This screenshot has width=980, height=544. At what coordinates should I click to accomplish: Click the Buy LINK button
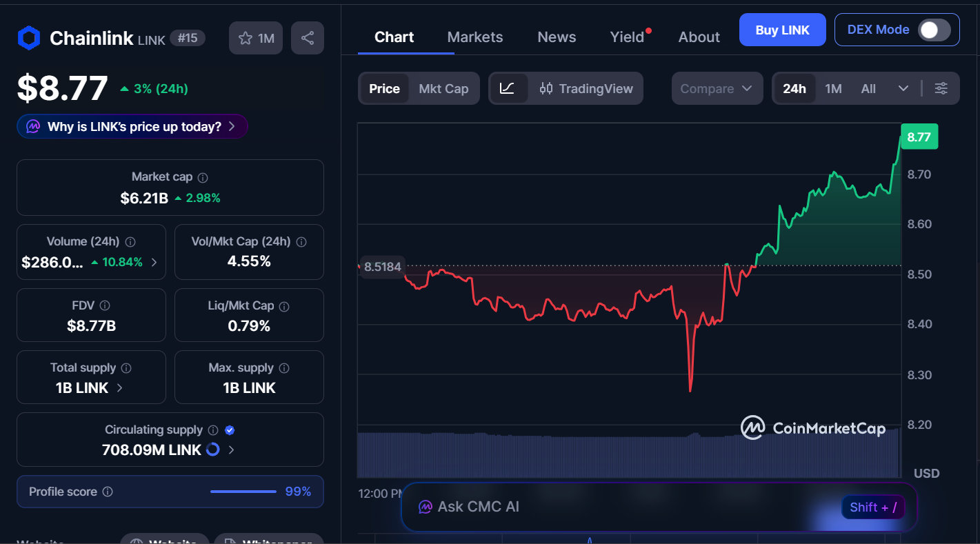pyautogui.click(x=782, y=30)
